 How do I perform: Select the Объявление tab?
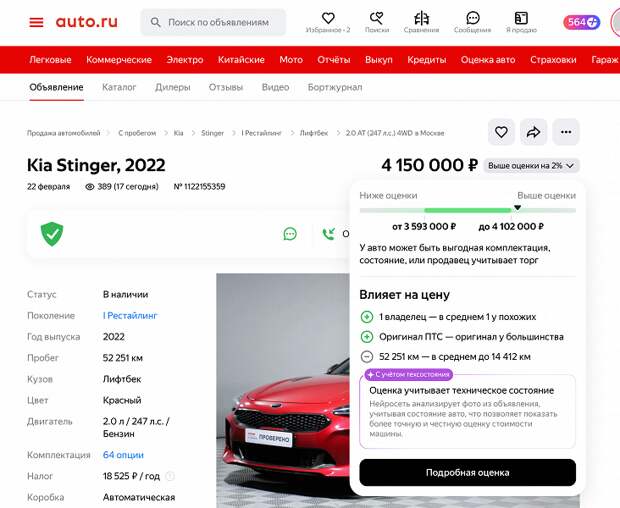click(x=56, y=87)
